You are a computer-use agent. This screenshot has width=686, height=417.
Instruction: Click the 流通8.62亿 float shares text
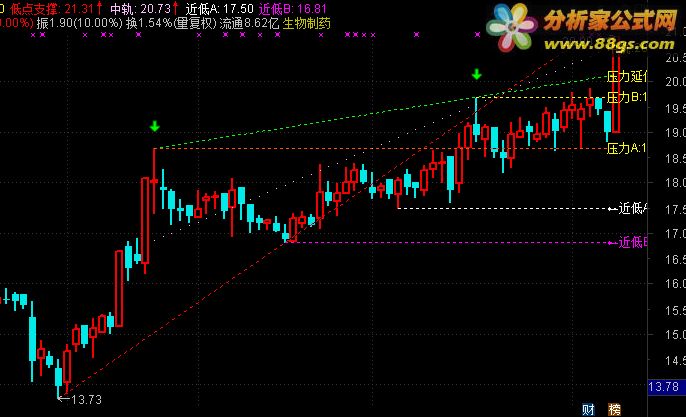(x=249, y=23)
